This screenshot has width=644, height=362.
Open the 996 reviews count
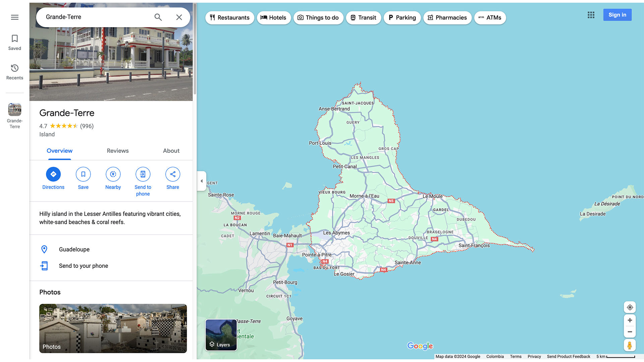[87, 126]
